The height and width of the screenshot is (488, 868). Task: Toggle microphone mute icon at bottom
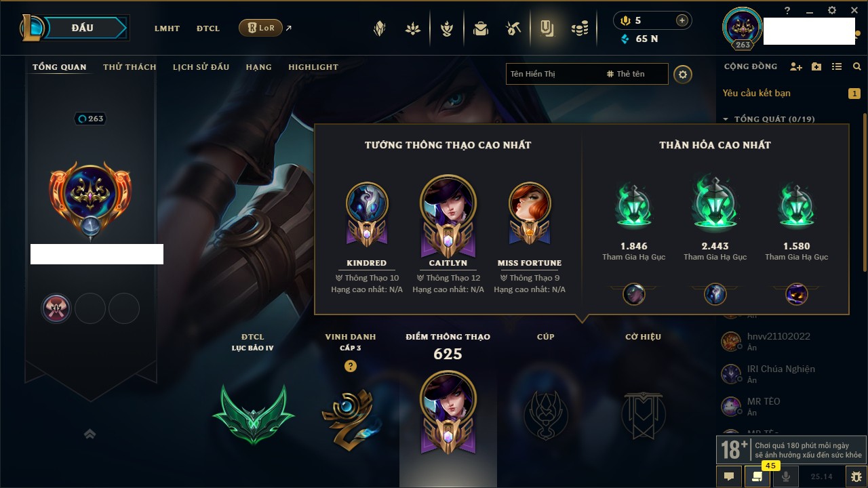[786, 476]
